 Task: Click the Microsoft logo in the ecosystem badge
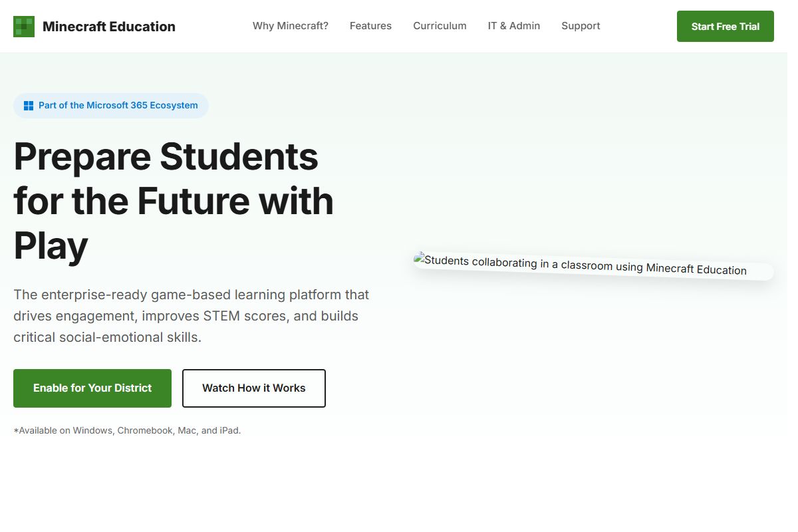coord(28,104)
